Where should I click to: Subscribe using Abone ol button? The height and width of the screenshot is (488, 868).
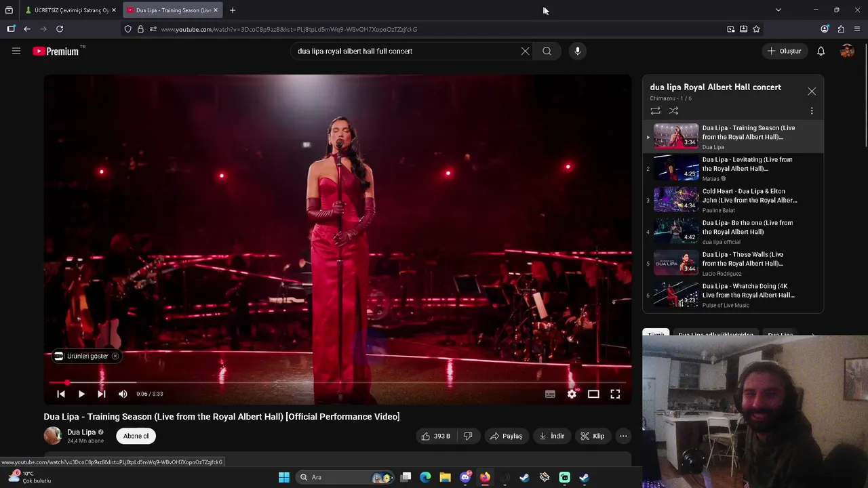coord(136,436)
